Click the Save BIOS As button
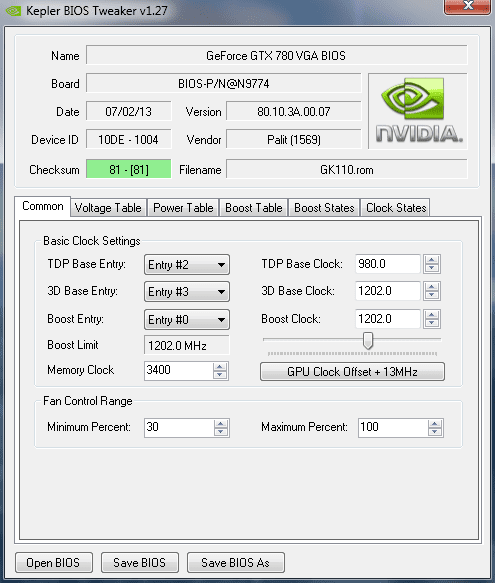495x583 pixels. pyautogui.click(x=235, y=563)
